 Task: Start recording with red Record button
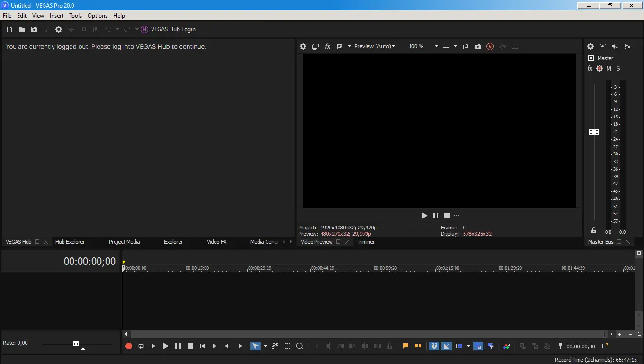129,346
